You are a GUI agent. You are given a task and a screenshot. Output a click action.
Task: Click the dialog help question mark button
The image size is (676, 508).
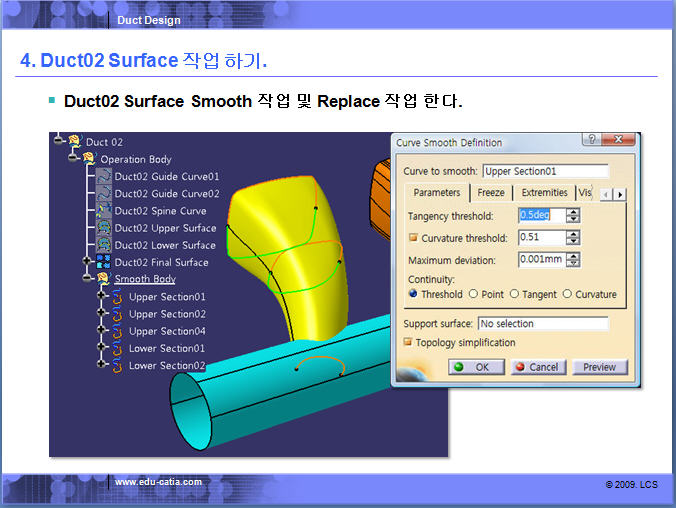tap(592, 141)
